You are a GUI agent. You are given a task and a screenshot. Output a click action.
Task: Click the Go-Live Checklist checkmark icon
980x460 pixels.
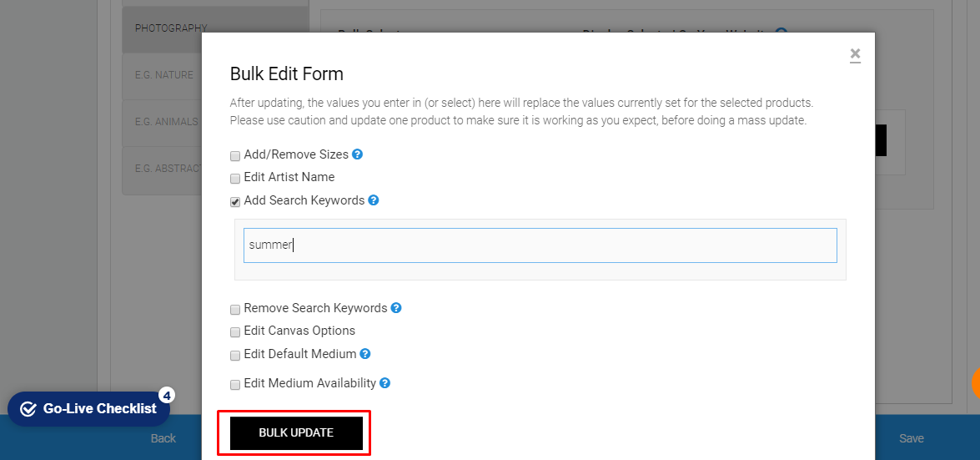tap(28, 409)
